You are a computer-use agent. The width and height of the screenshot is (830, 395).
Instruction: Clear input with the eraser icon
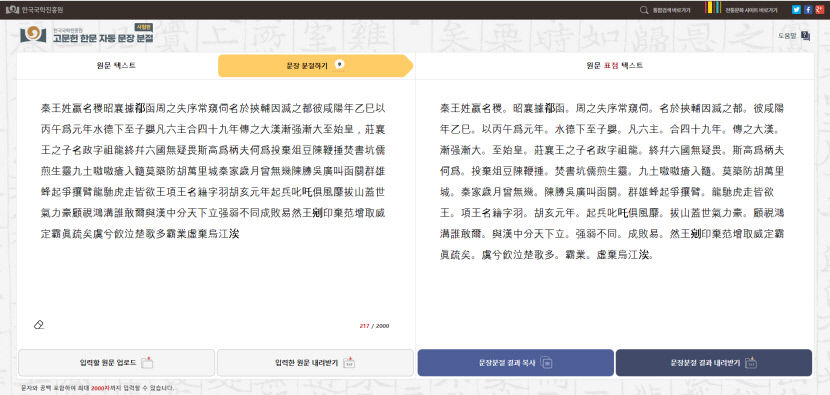[x=39, y=325]
